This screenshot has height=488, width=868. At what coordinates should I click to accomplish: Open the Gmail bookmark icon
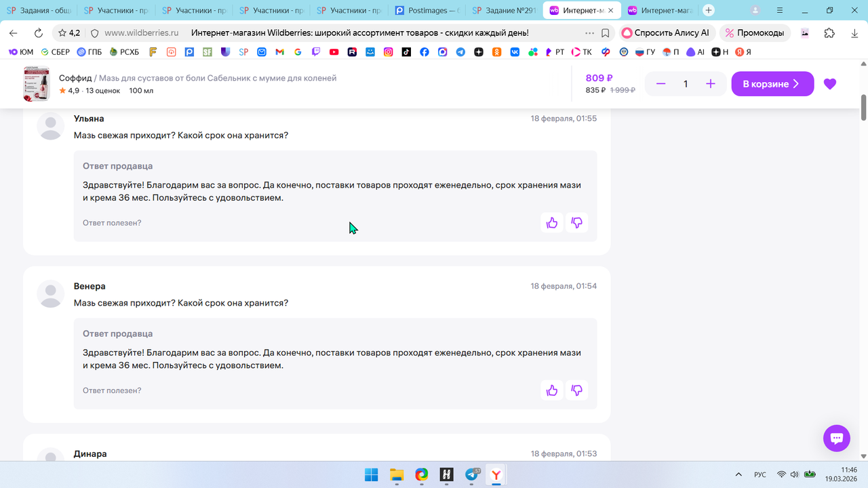279,52
